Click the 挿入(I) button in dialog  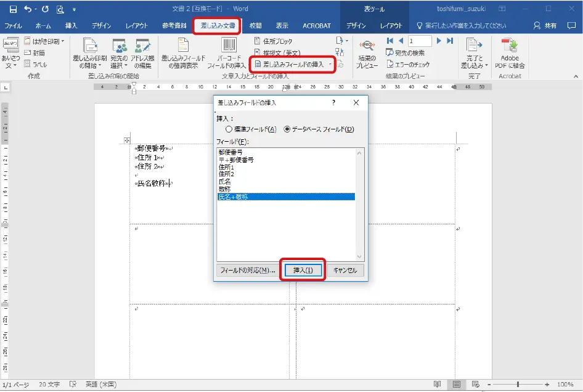tap(303, 270)
